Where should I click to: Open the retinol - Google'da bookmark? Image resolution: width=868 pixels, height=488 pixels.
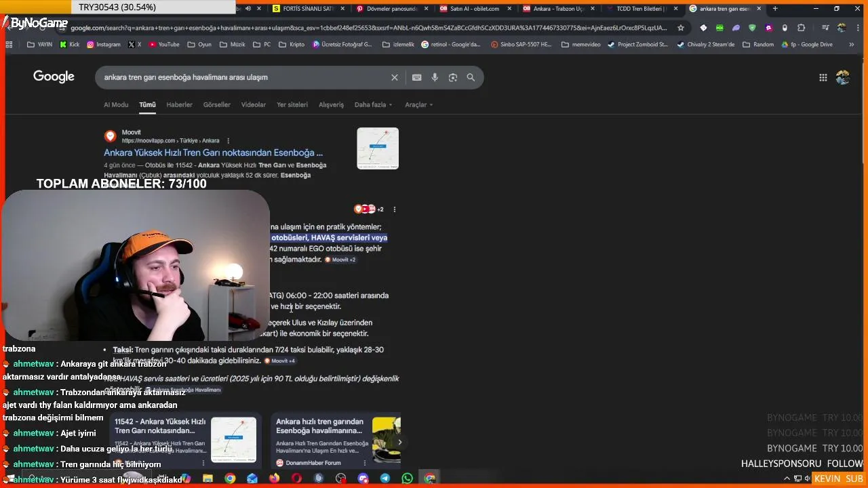451,44
